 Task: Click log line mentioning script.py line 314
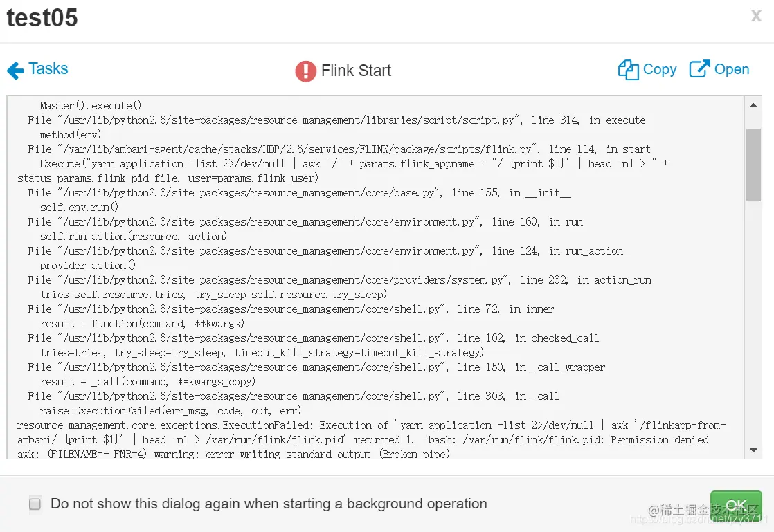point(336,120)
